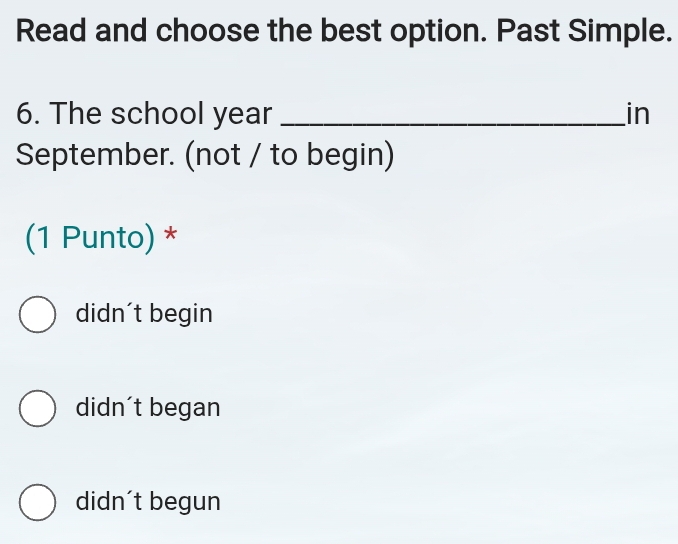The height and width of the screenshot is (544, 678).
Task: Click the word "began" in second option
Action: (185, 408)
